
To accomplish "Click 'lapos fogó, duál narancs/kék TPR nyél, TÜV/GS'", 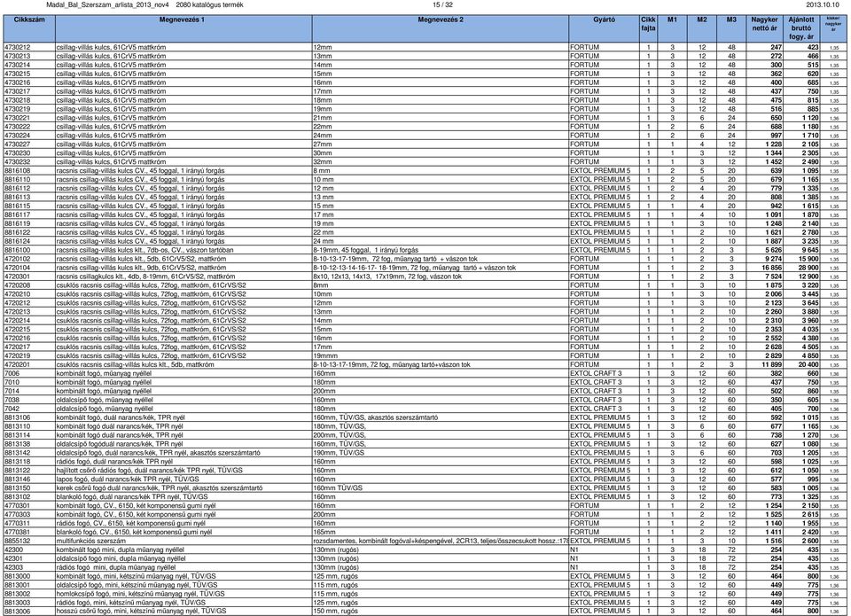I will [128, 480].
